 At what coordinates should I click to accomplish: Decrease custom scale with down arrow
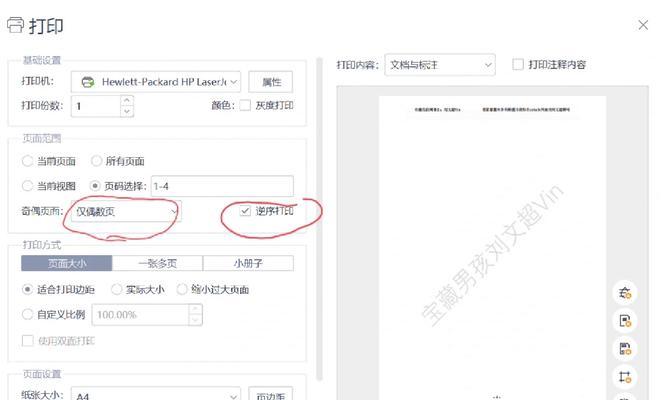pos(195,320)
